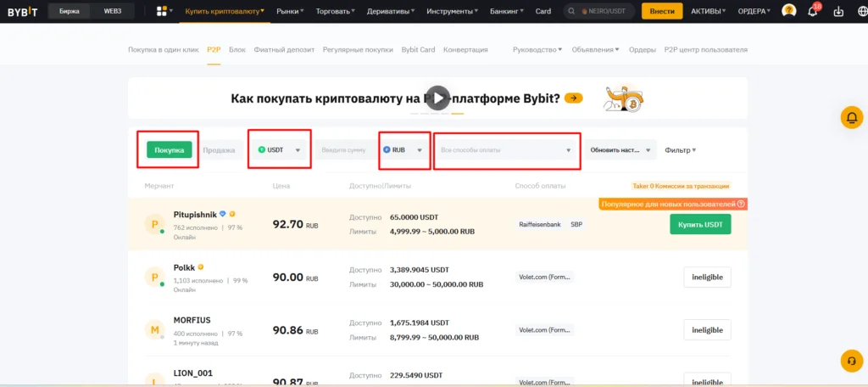Click the download app icon
The height and width of the screenshot is (387, 868).
coord(837,11)
